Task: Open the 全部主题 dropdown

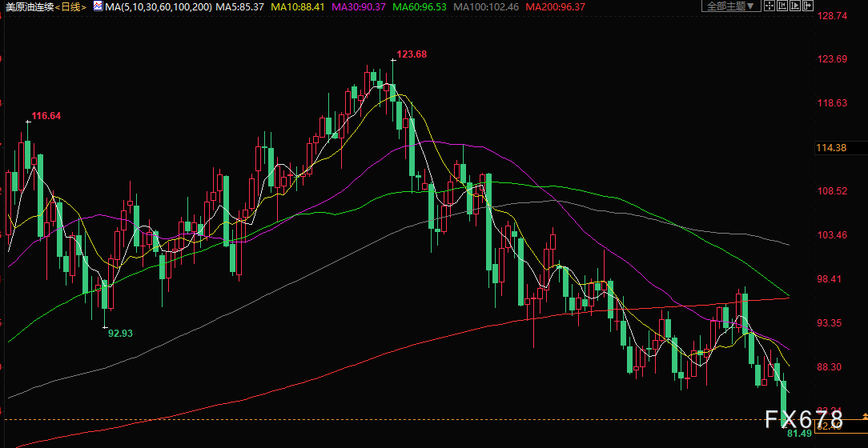Action: click(x=731, y=6)
